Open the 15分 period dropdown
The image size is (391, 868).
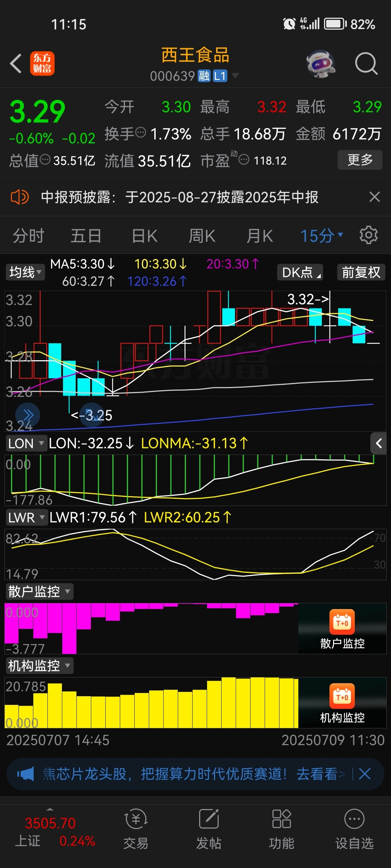point(321,236)
